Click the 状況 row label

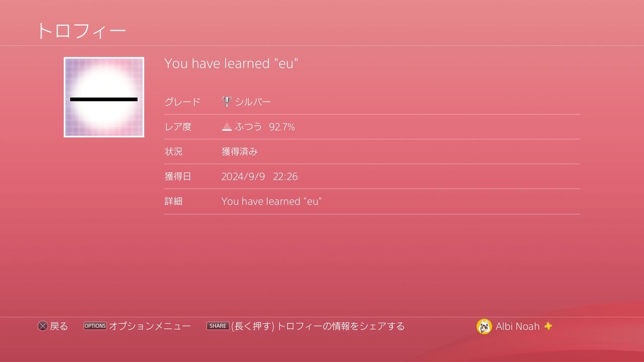click(x=174, y=151)
